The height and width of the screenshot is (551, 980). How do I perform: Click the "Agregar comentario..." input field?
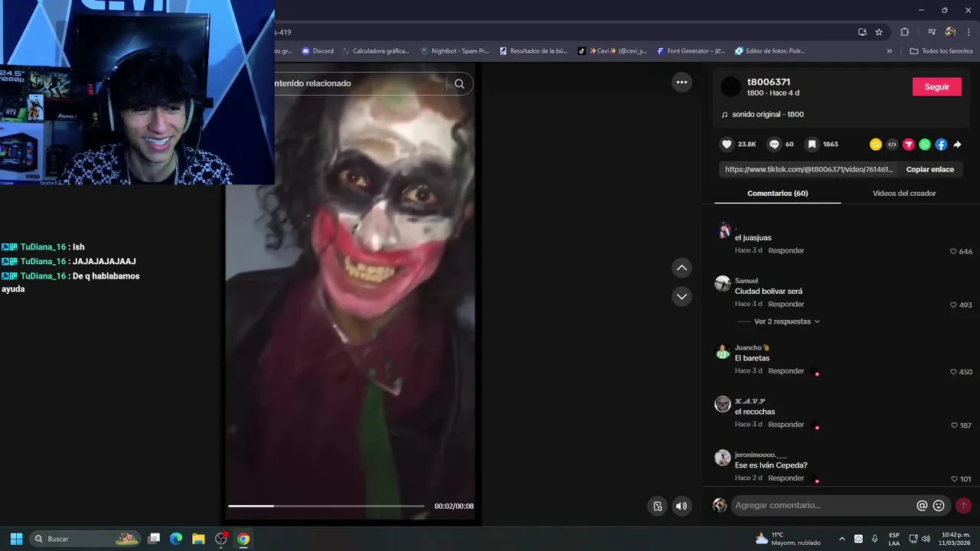coord(823,505)
